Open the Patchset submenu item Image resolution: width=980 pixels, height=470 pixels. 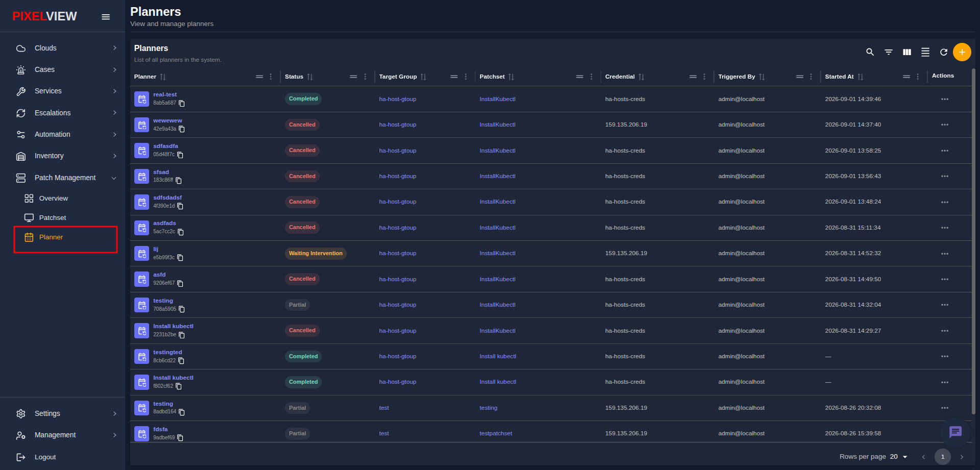tap(53, 218)
